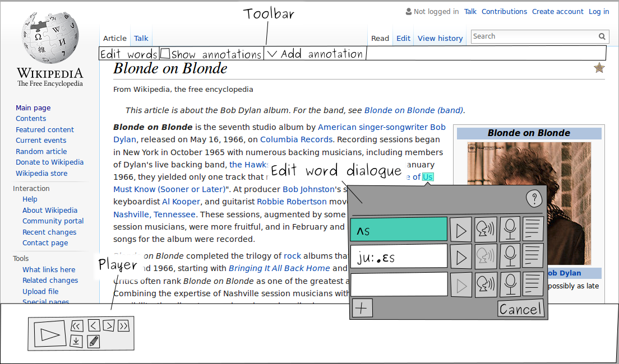Open the Robbie Robertson link

pyautogui.click(x=292, y=202)
